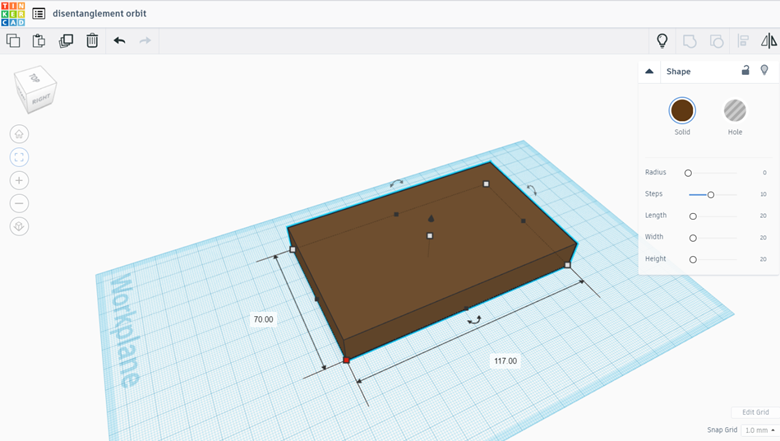The image size is (780, 441).
Task: Adjust the Steps slider handle
Action: click(x=711, y=195)
